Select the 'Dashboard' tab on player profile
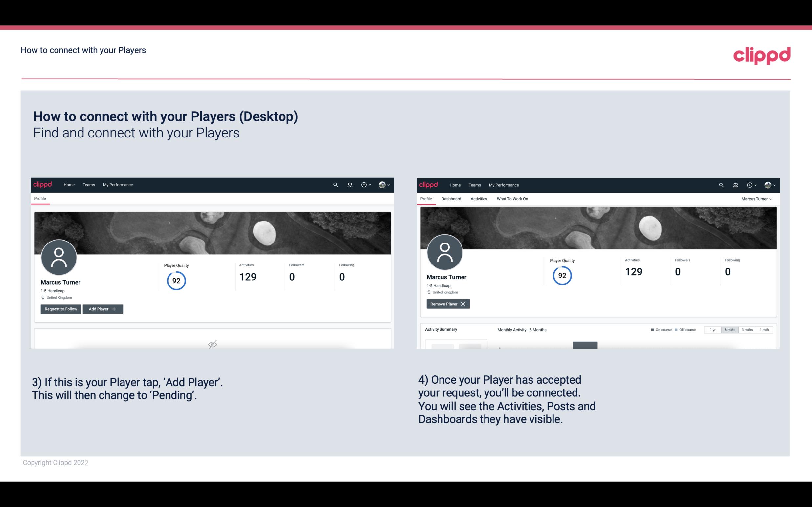 450,199
